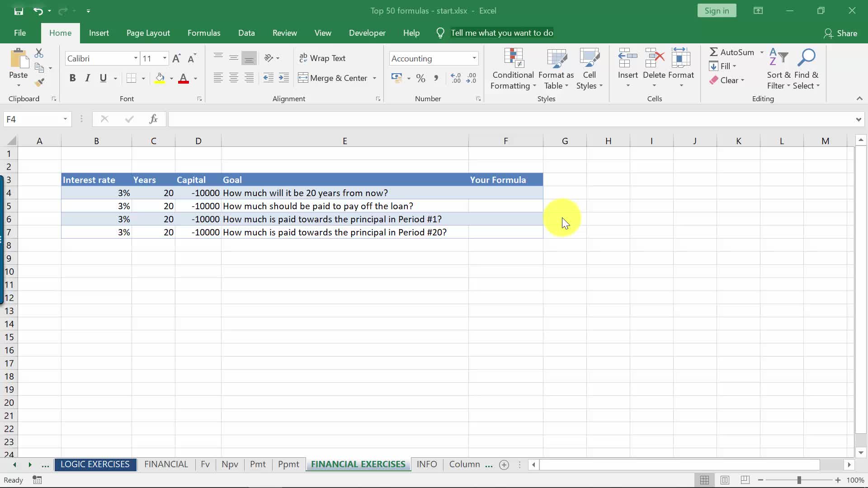Click the Share button

pos(840,33)
